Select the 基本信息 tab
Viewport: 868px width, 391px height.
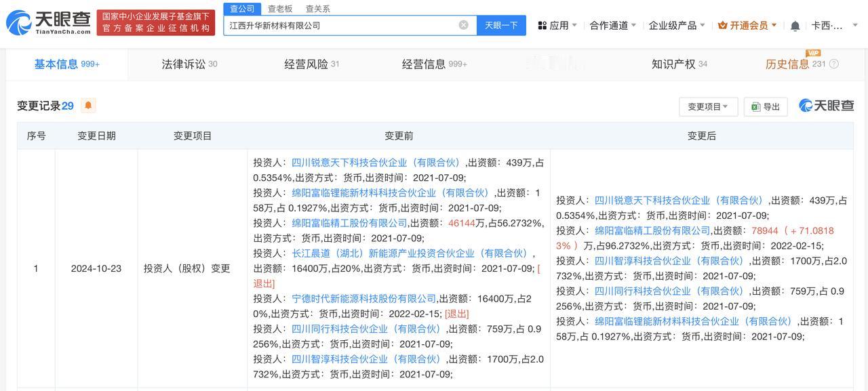click(x=66, y=64)
